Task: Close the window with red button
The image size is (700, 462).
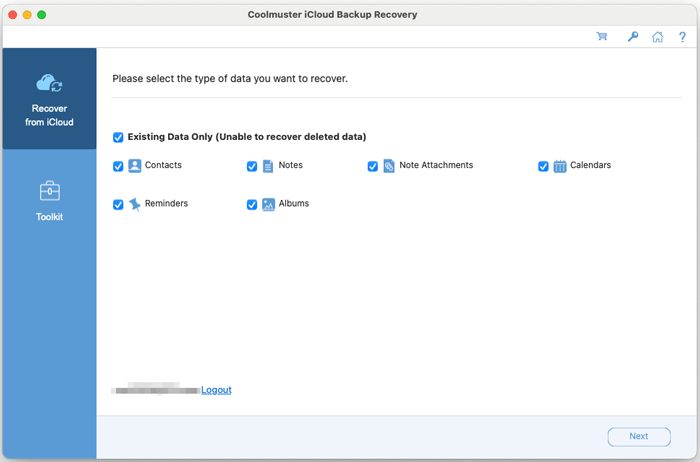Action: click(x=12, y=15)
